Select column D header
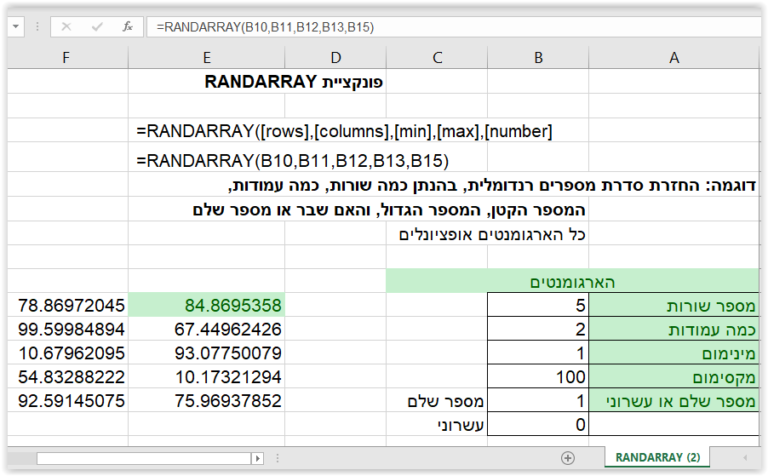This screenshot has width=768, height=476. point(336,58)
